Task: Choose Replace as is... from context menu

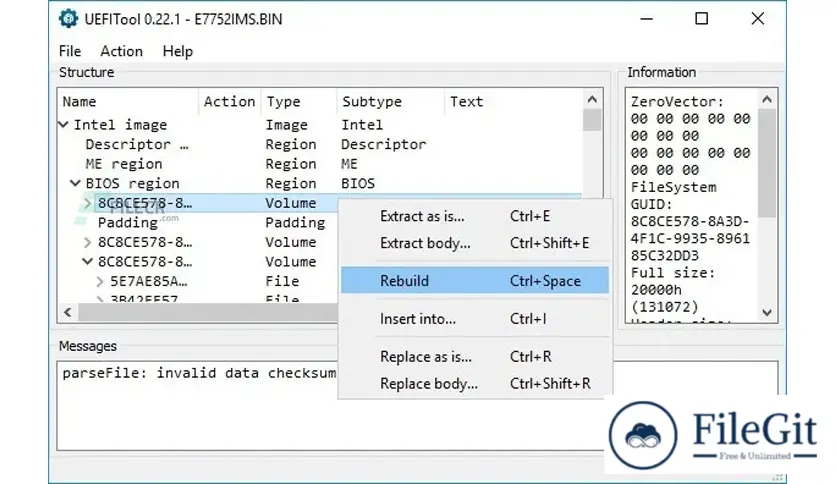Action: (x=475, y=357)
